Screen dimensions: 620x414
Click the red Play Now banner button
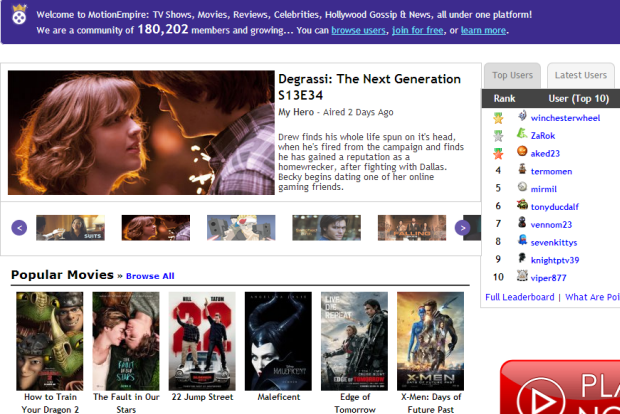560,387
